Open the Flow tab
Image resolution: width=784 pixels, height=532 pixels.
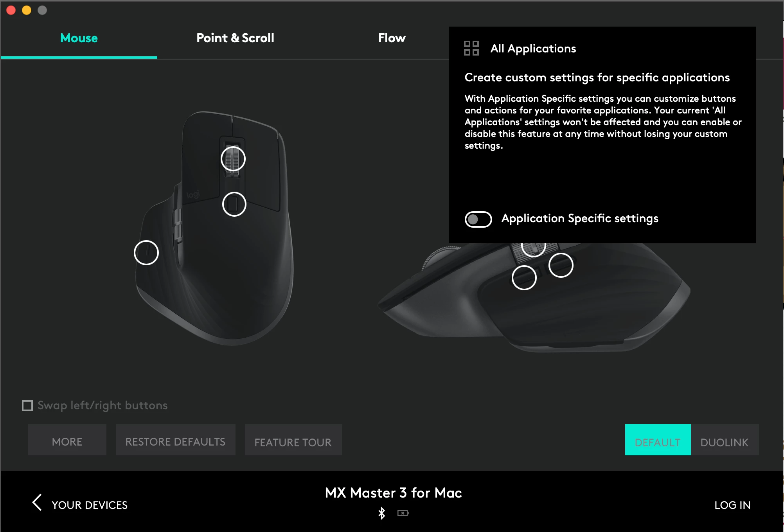392,38
